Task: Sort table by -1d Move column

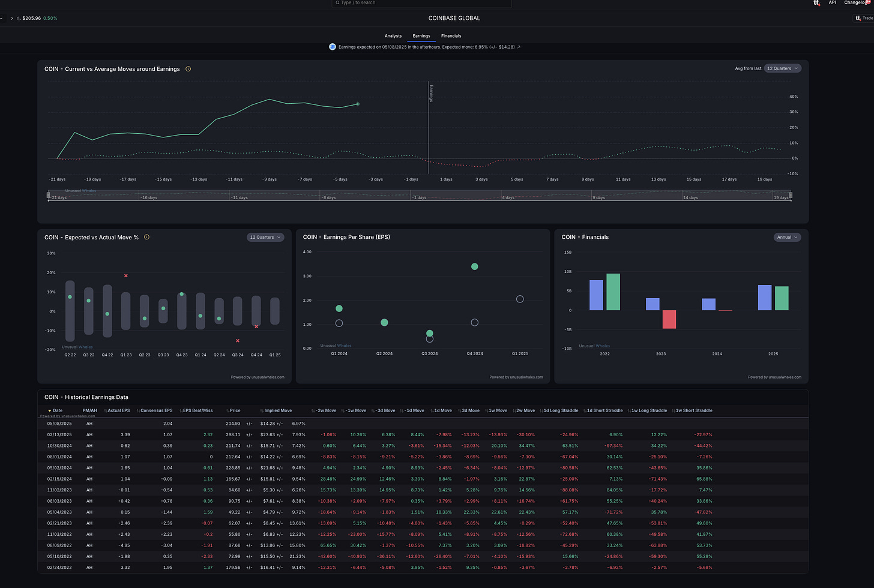Action: (412, 410)
